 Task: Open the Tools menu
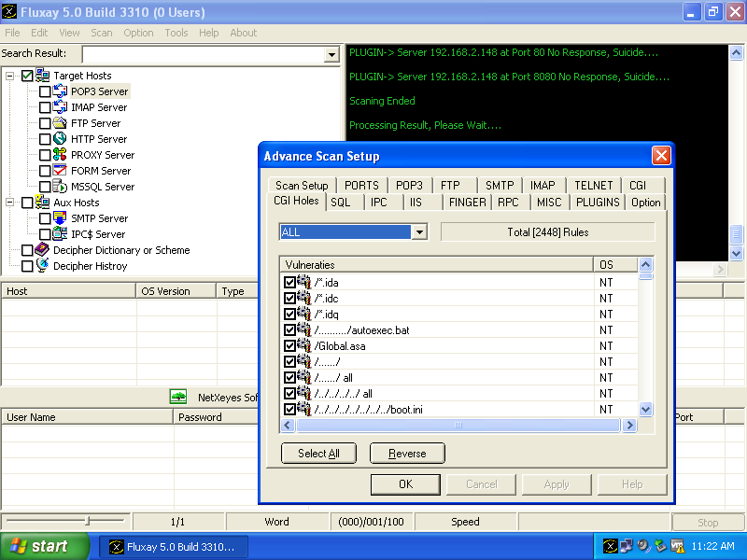click(176, 33)
